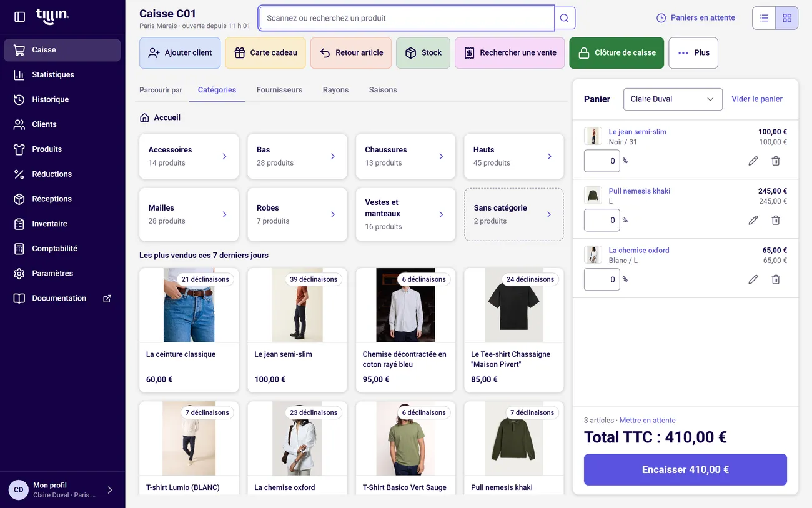Image resolution: width=812 pixels, height=508 pixels.
Task: Open Paniers en attente
Action: click(x=696, y=18)
